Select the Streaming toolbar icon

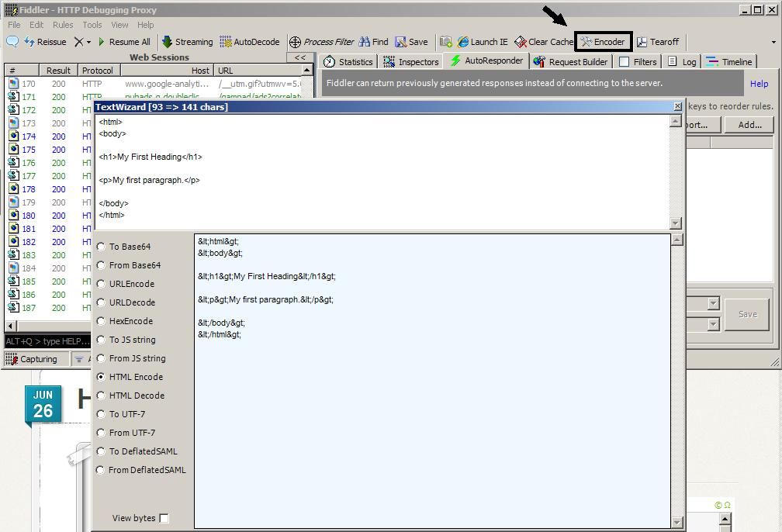click(x=189, y=42)
